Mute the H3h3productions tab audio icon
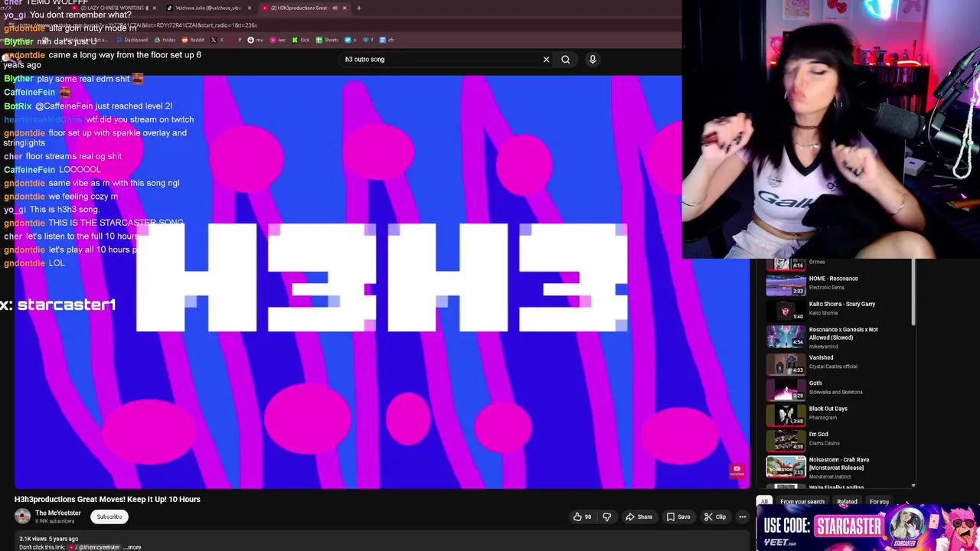980x551 pixels. [x=335, y=8]
